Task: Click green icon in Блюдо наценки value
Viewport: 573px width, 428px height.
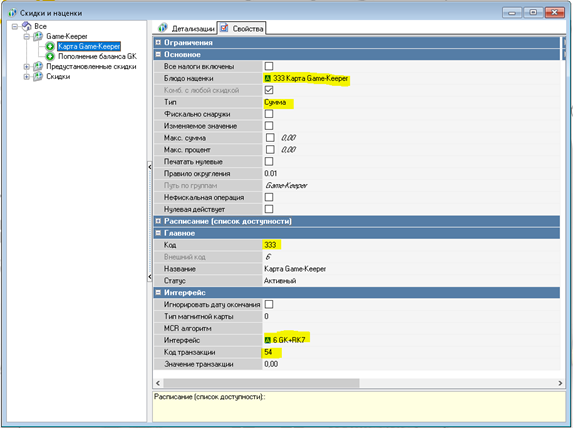Action: tap(268, 78)
